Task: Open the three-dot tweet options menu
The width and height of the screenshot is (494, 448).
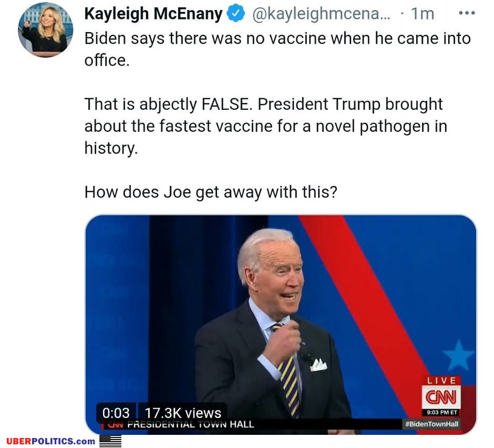Action: pyautogui.click(x=467, y=13)
